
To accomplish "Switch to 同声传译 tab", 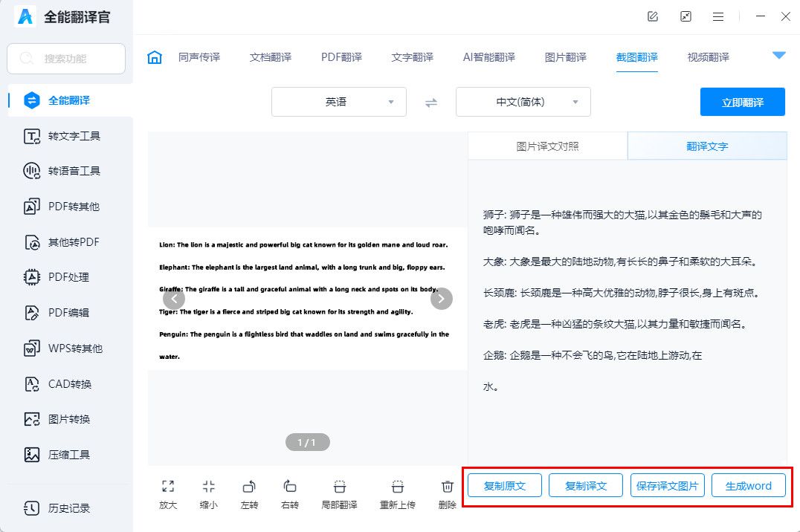I will 199,57.
